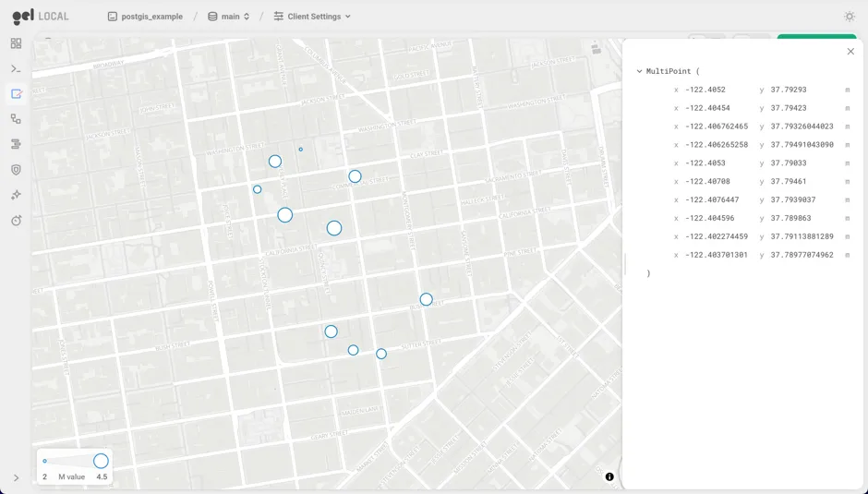Close the MultiPoint details panel
The width and height of the screenshot is (868, 494).
click(850, 52)
